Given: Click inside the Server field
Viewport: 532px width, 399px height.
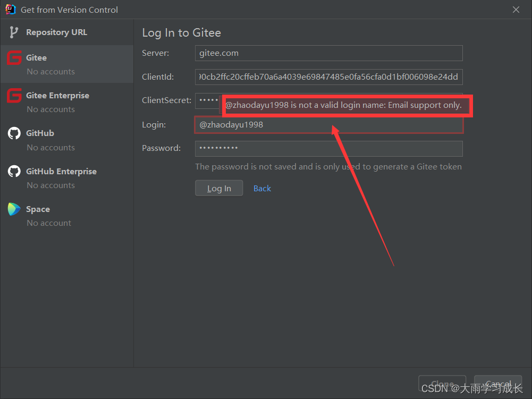Looking at the screenshot, I should coord(328,53).
